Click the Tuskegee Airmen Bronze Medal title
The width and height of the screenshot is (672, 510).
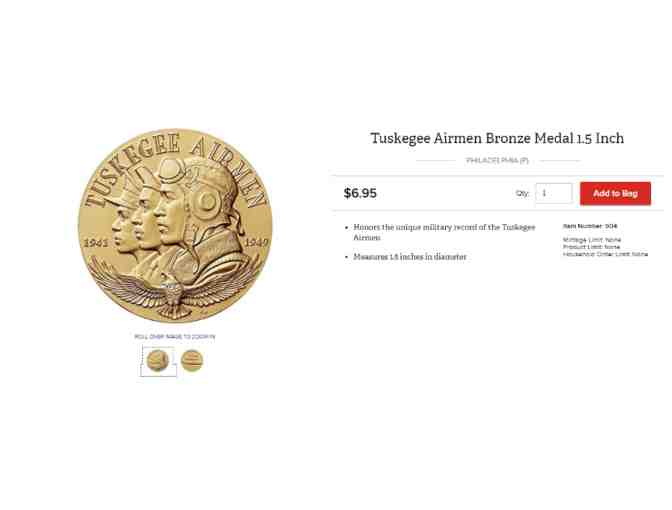[x=497, y=138]
